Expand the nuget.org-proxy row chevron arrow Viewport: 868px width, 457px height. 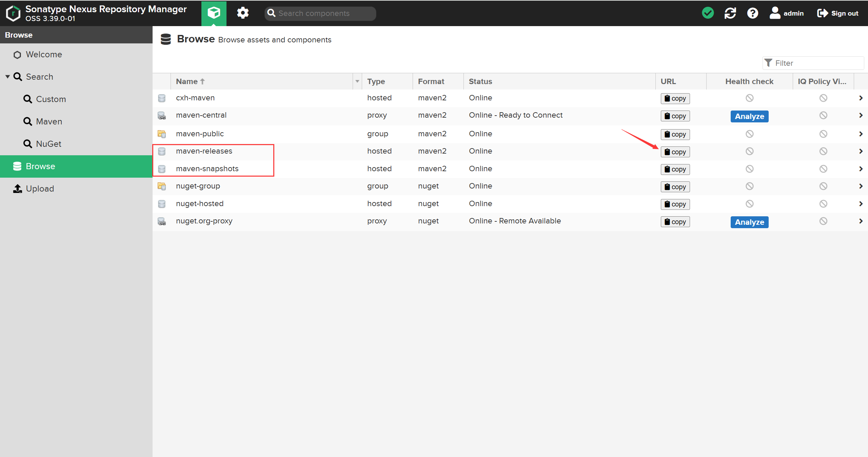[861, 221]
